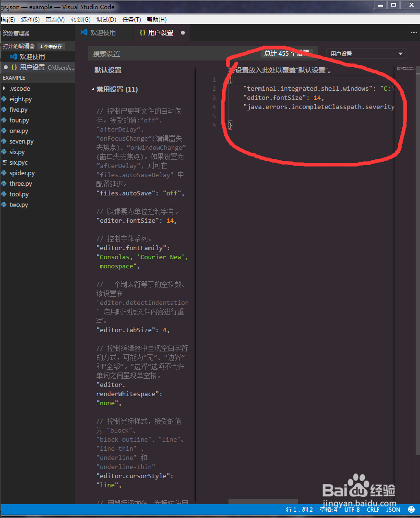Click the "editor.fontFamily" setting line
Screen dimensions: 420x518
[133, 248]
